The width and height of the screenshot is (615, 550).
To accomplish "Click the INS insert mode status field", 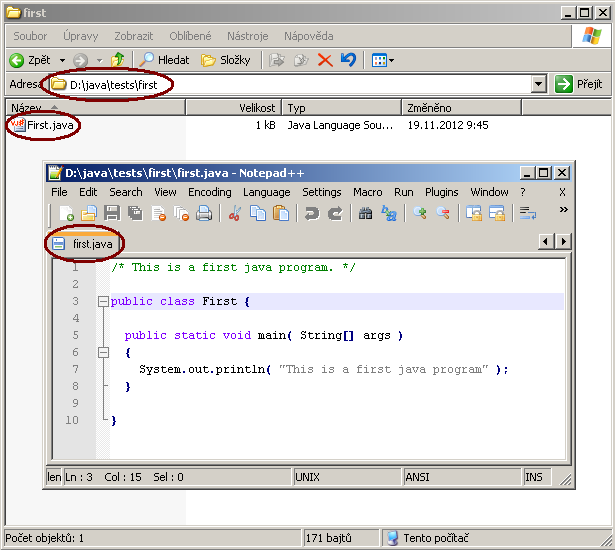I will [x=537, y=477].
